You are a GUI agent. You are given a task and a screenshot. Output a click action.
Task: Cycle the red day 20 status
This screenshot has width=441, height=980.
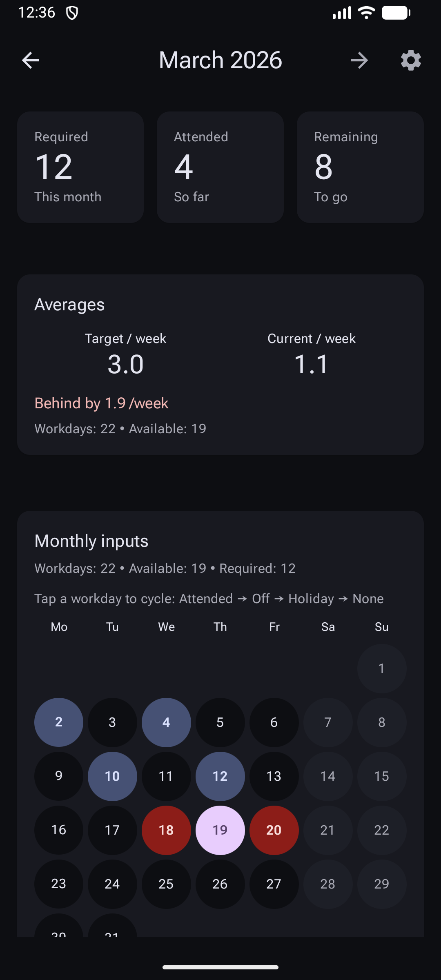click(274, 830)
